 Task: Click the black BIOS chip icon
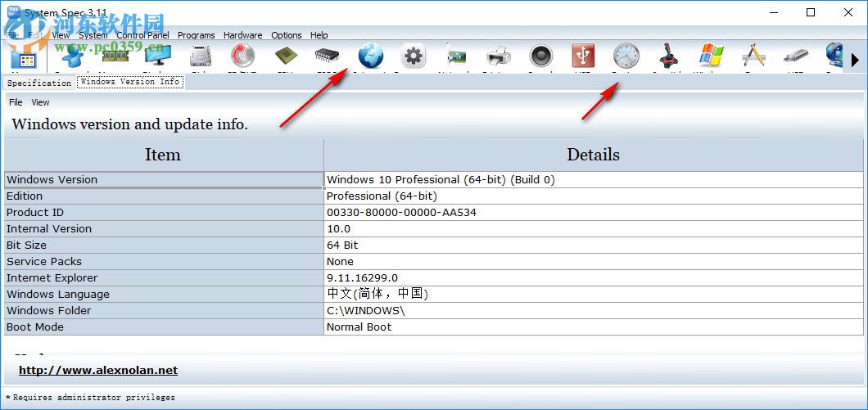pos(328,56)
